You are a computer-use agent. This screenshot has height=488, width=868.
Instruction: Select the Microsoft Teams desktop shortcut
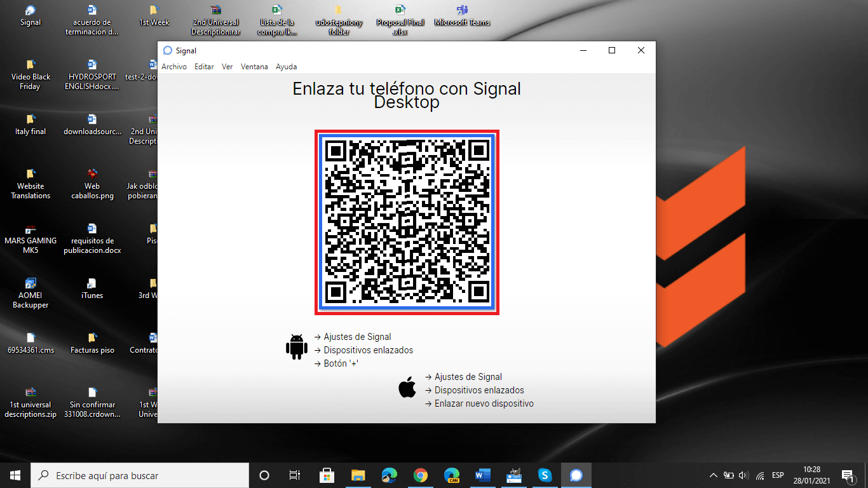tap(462, 17)
